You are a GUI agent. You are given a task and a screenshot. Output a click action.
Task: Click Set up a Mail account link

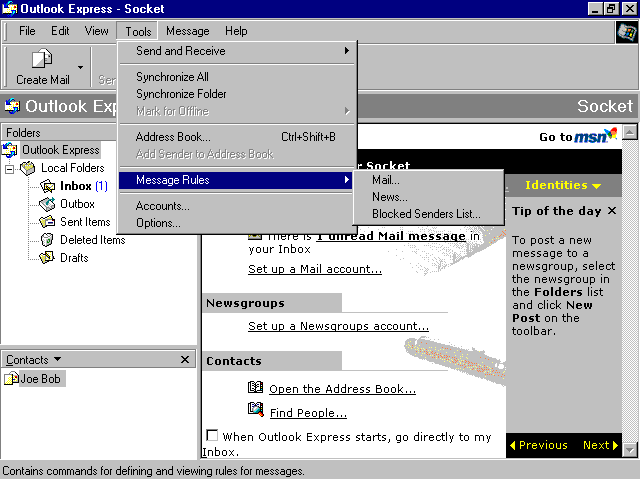[x=315, y=269]
